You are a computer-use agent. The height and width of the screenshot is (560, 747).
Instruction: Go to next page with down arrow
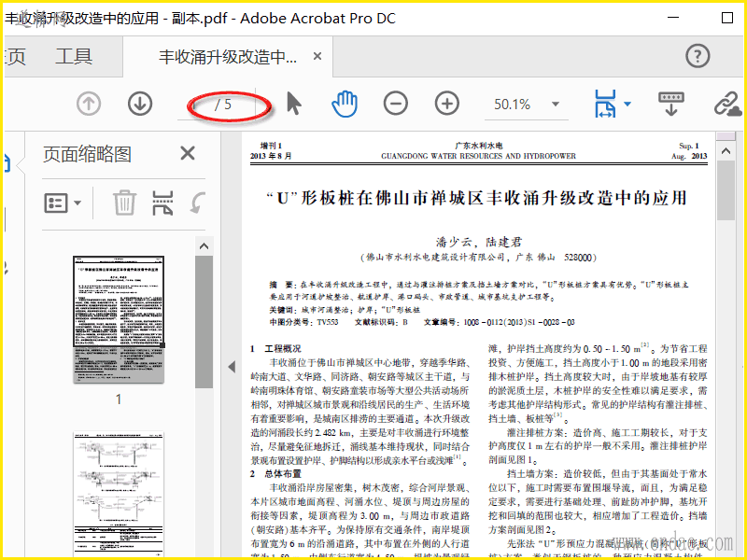tap(140, 104)
